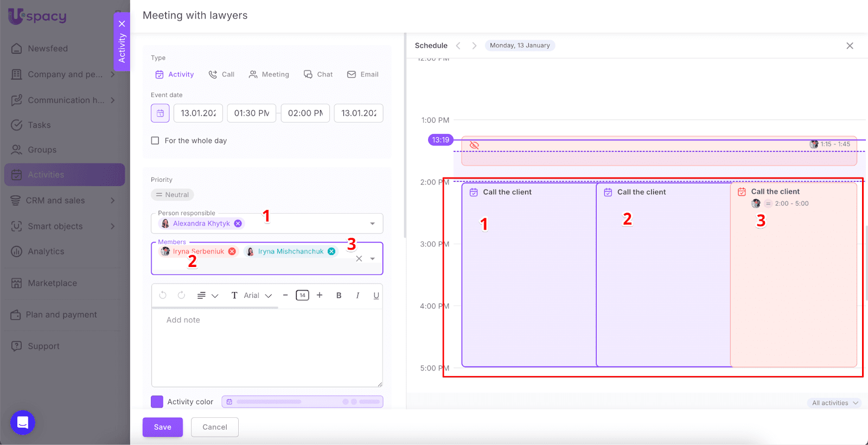868x445 pixels.
Task: Remove Iryna Serbeniuk from Members
Action: coord(232,251)
